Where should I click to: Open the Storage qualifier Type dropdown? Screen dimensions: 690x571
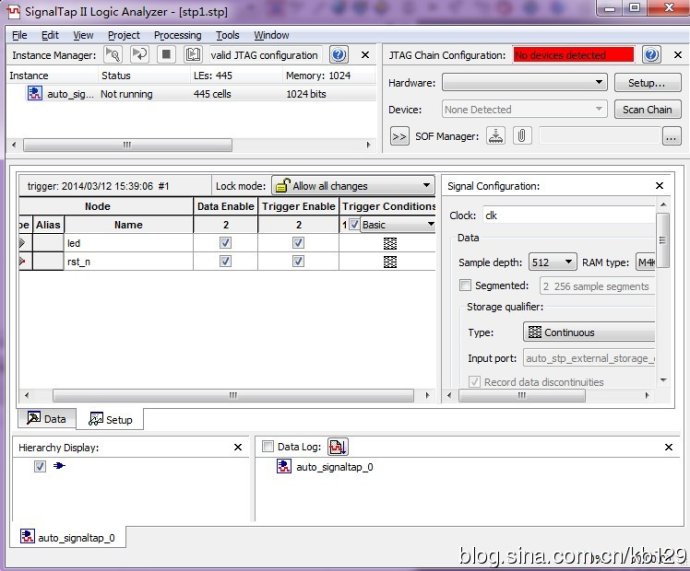point(589,332)
